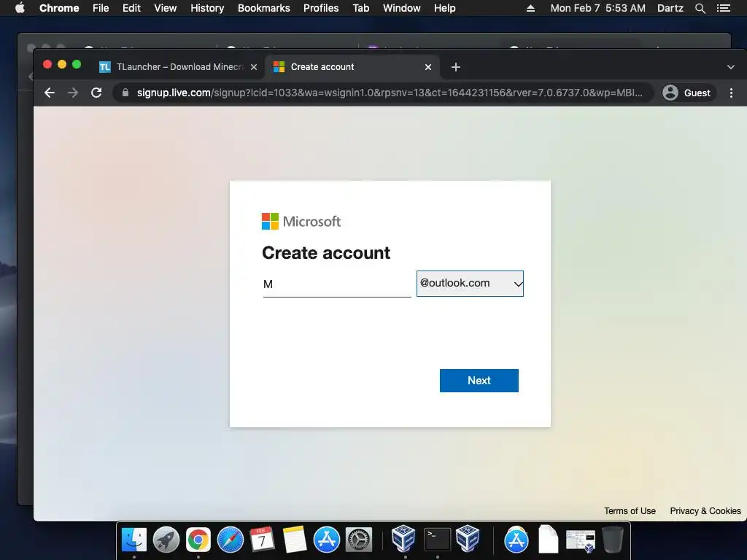The image size is (747, 560).
Task: Click the email name input field
Action: point(337,284)
